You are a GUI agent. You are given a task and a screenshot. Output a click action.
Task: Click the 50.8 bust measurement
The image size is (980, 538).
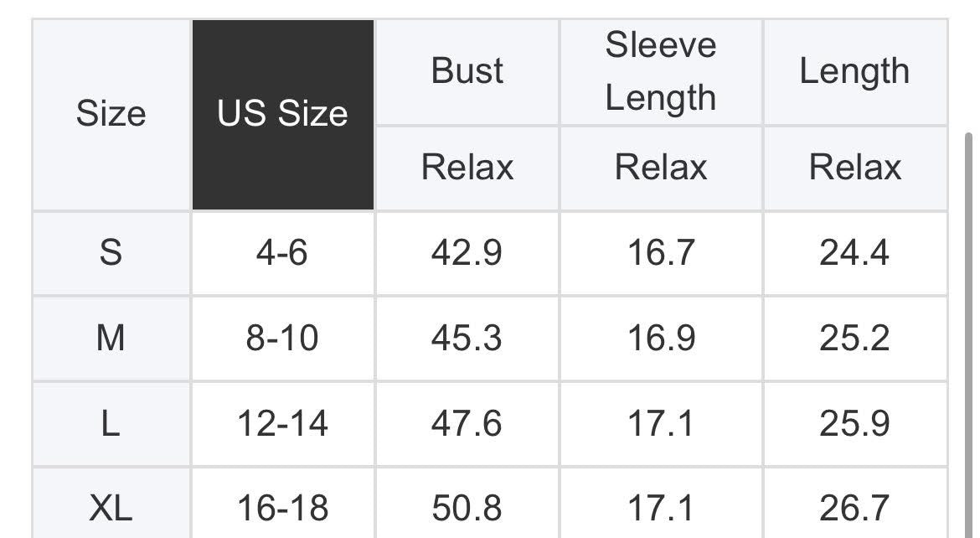(467, 508)
